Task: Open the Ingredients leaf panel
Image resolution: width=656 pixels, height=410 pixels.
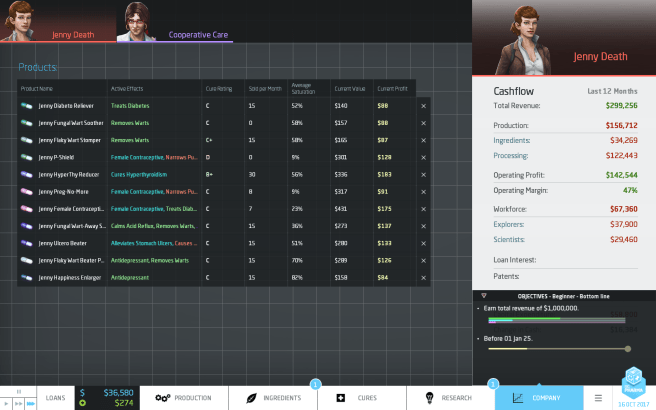Action: pyautogui.click(x=272, y=398)
